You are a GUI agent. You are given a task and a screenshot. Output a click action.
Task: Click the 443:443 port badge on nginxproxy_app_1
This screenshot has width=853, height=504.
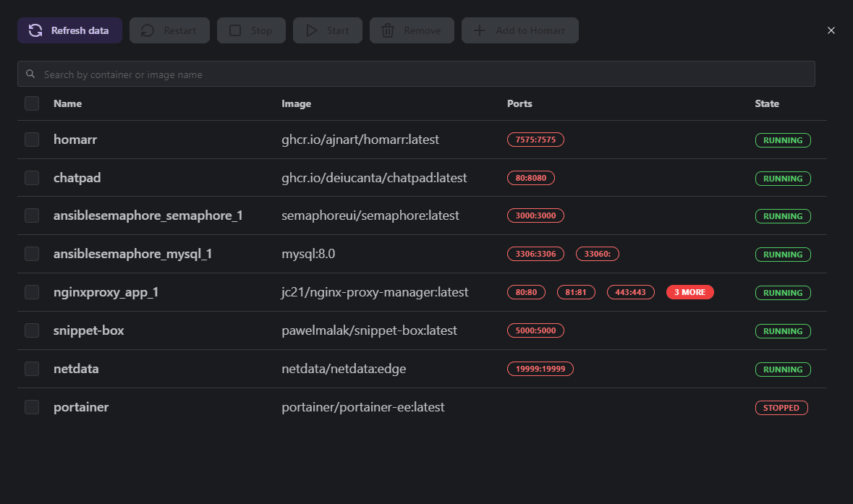(x=630, y=291)
